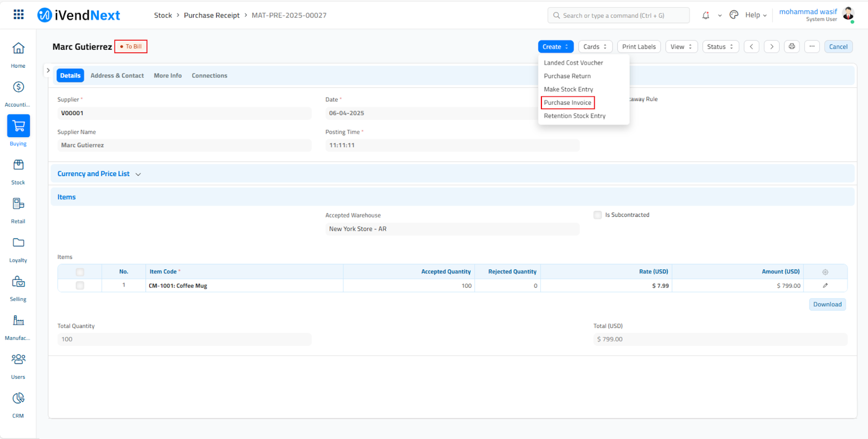Click the To Bill status indicator
The height and width of the screenshot is (439, 868).
click(131, 47)
